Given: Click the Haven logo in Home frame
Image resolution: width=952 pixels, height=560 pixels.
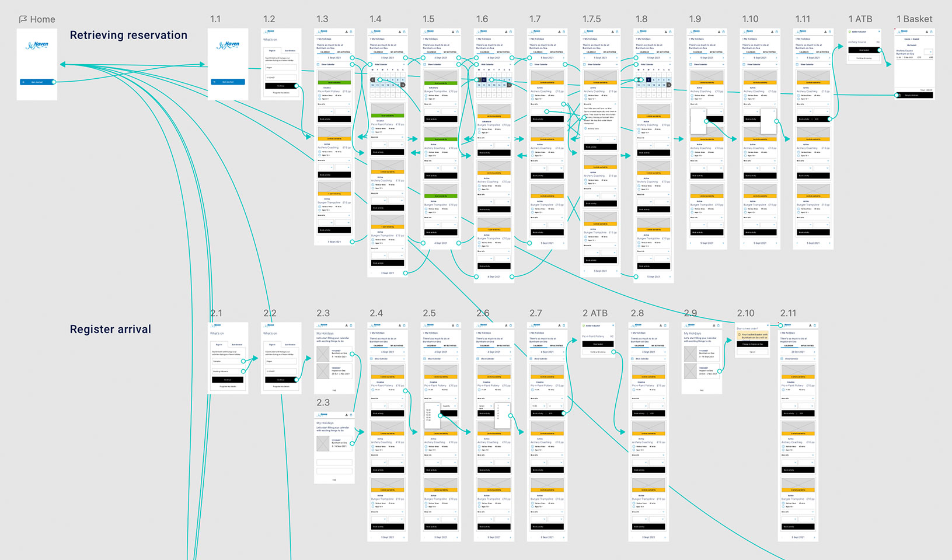Looking at the screenshot, I should (37, 44).
